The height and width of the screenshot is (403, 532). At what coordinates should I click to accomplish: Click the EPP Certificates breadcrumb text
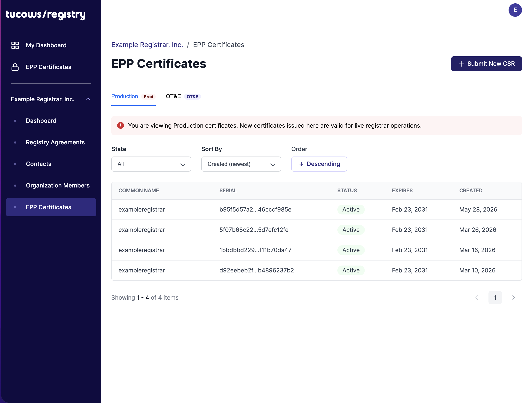(x=218, y=45)
